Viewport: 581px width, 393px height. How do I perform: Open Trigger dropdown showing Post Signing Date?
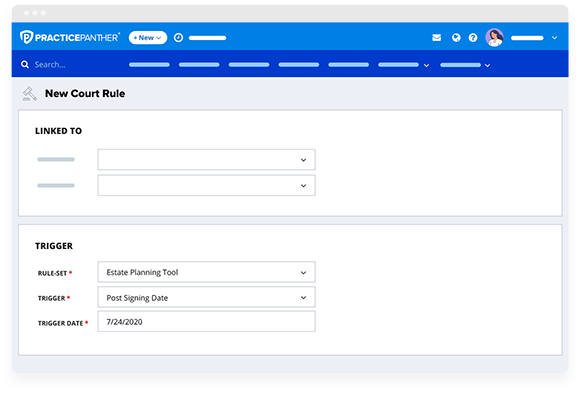pos(206,297)
